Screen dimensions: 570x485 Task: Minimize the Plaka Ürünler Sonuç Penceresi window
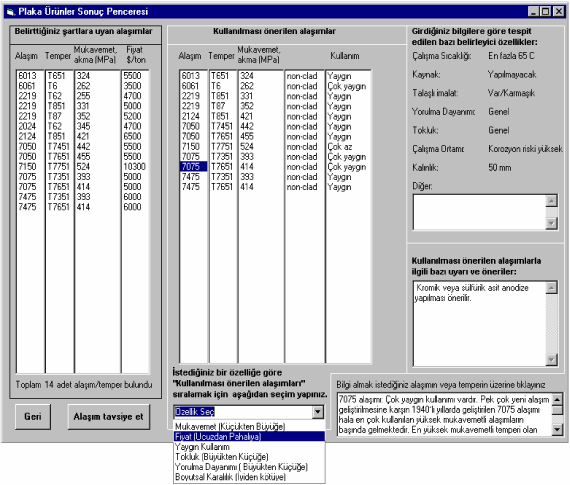click(x=533, y=12)
